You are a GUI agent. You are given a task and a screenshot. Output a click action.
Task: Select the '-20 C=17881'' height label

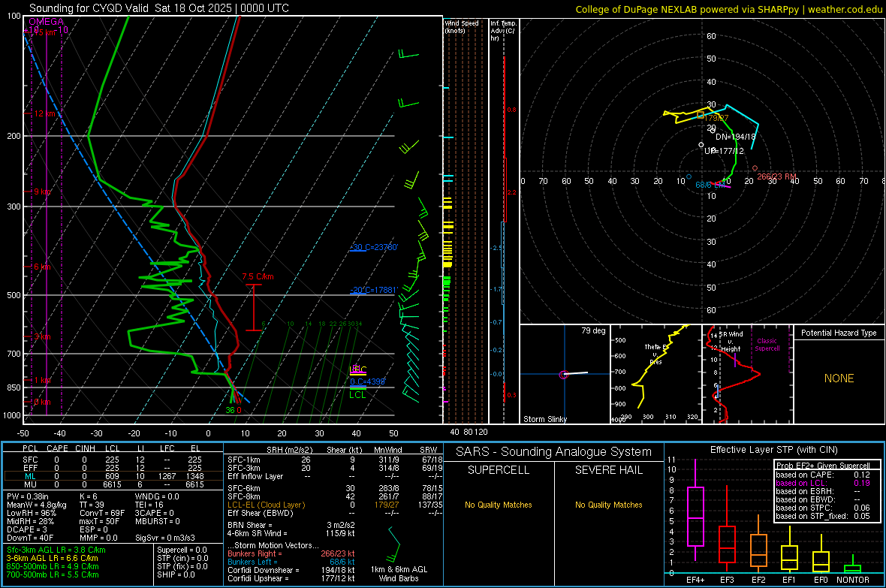374,290
